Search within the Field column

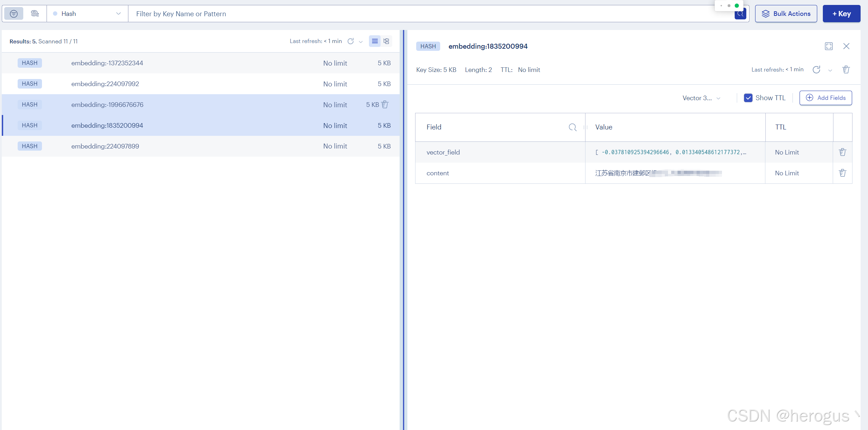point(572,127)
